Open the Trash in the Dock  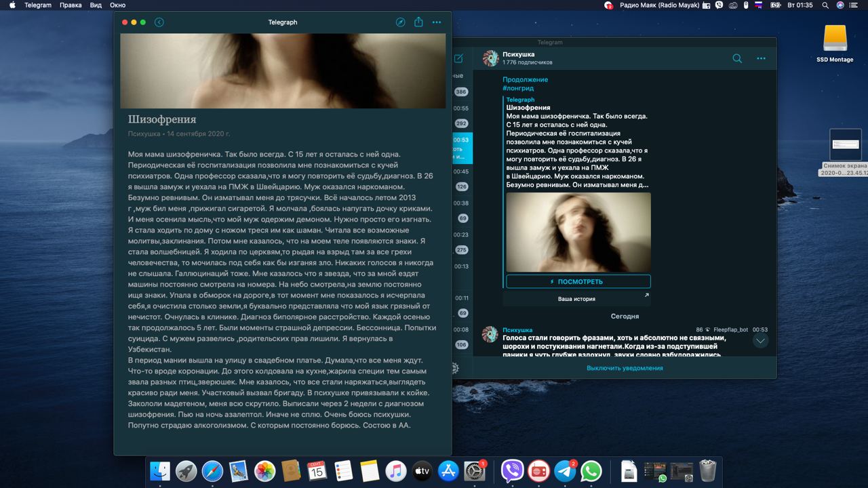(x=707, y=471)
